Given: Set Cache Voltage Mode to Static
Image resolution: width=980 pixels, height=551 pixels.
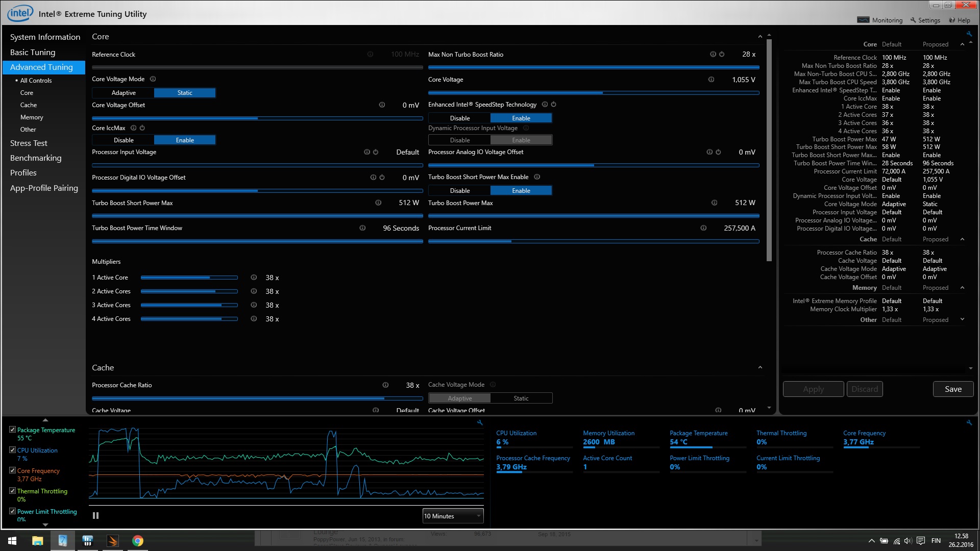Looking at the screenshot, I should pyautogui.click(x=521, y=398).
